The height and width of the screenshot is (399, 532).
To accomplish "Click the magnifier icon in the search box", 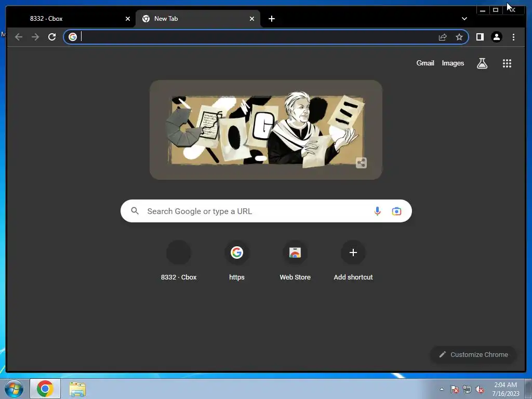I will [135, 211].
